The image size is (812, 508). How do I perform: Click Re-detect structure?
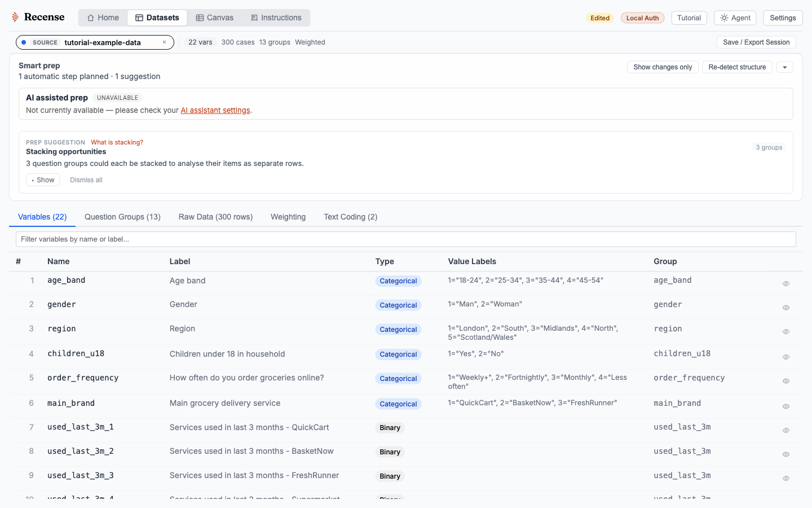click(x=737, y=67)
